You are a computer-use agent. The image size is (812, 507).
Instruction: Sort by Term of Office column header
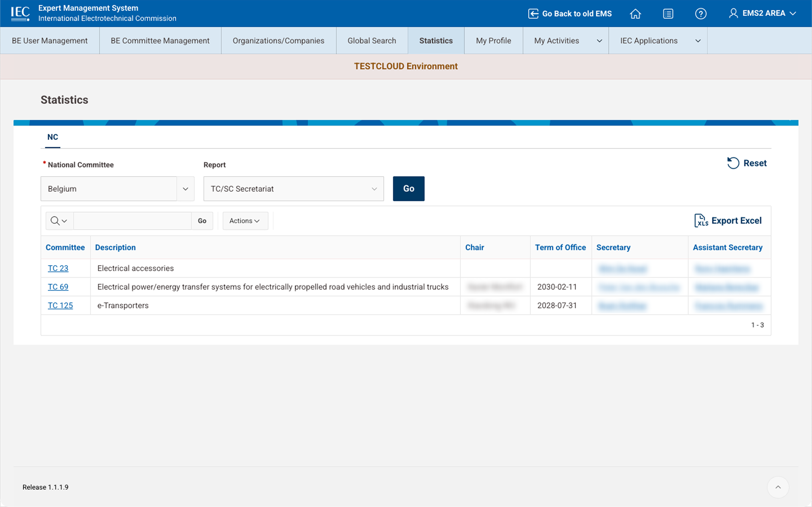[560, 248]
